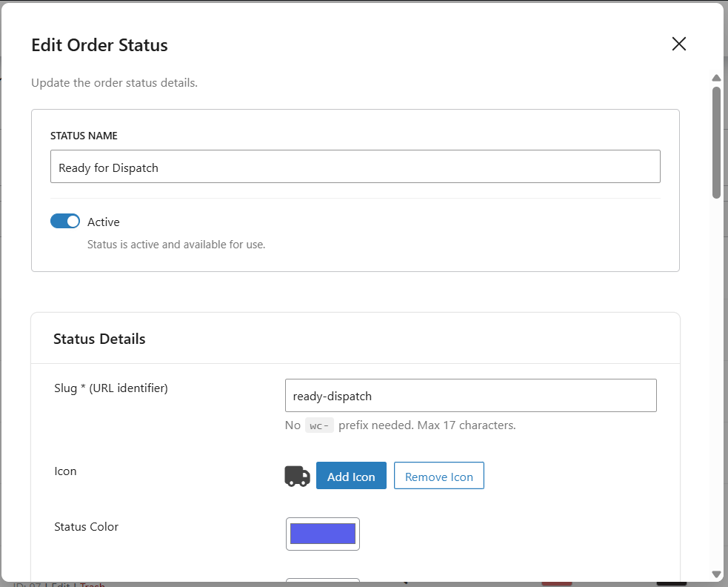This screenshot has height=587, width=728.
Task: Click the wc- prefix code tag
Action: (x=320, y=425)
